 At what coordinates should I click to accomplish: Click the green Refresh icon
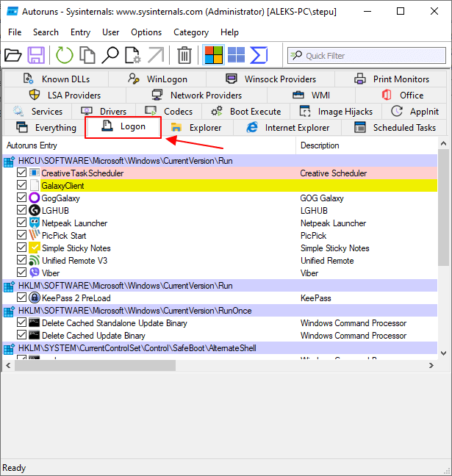(x=65, y=55)
